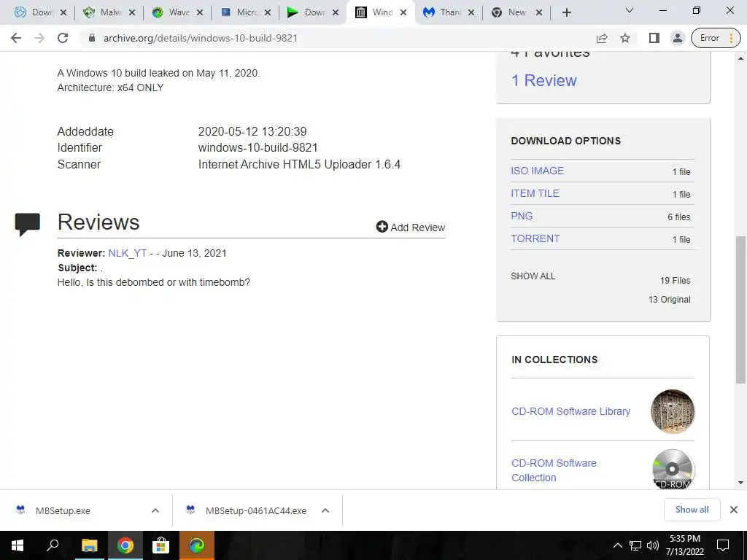Open the PNG download option
This screenshot has width=747, height=560.
[522, 216]
